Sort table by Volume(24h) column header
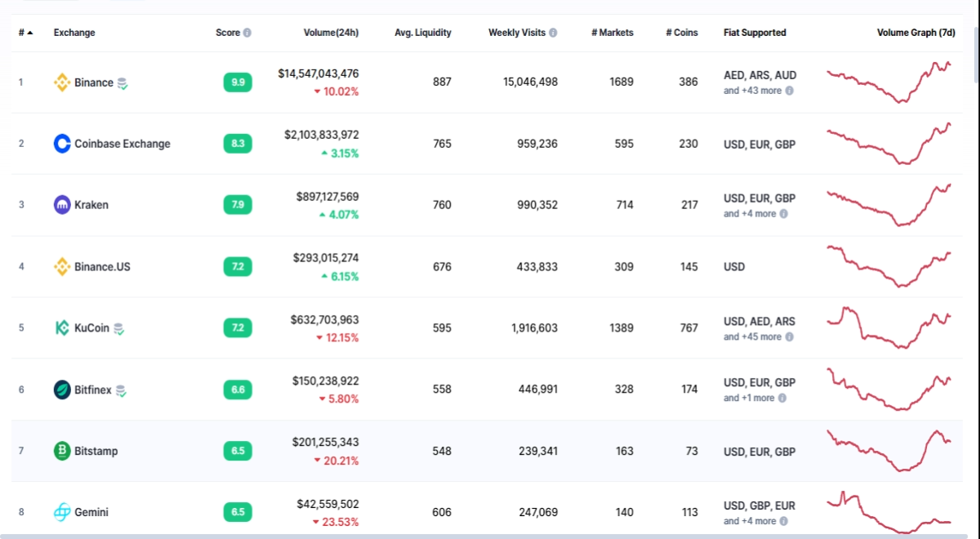Screen dimensions: 980x539 (x=331, y=33)
